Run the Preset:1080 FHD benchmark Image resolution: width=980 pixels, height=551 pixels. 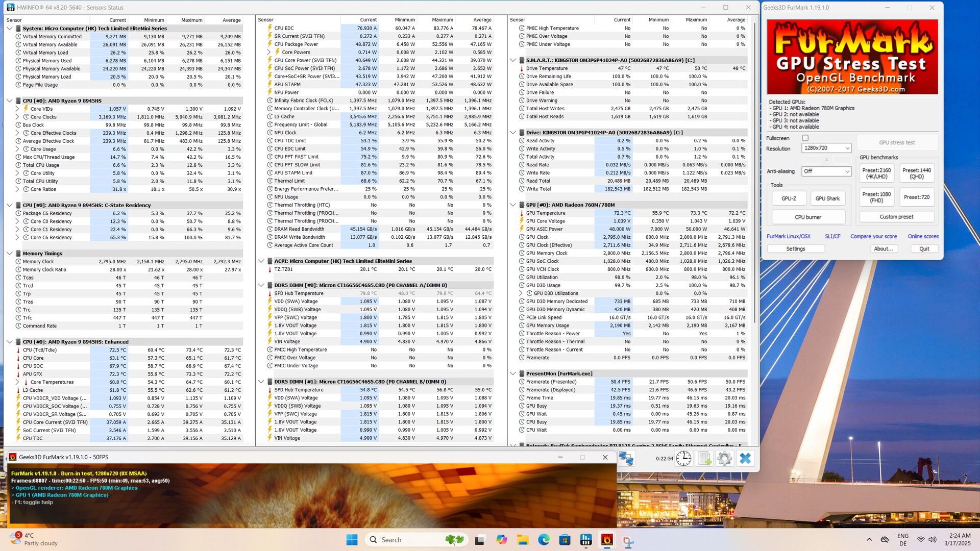click(876, 197)
